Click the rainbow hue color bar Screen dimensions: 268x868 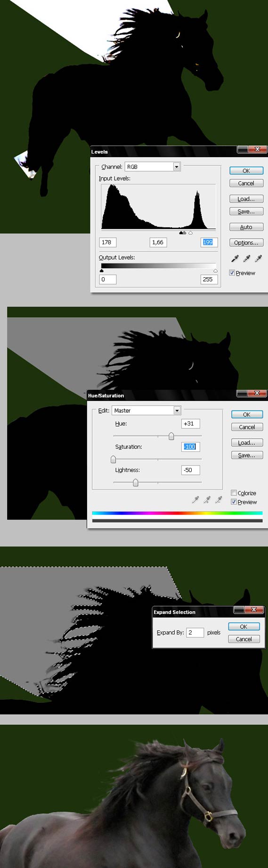177,513
